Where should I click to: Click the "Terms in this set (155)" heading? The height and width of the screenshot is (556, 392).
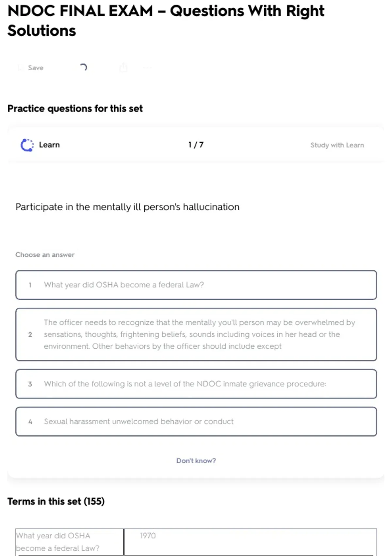(x=56, y=501)
